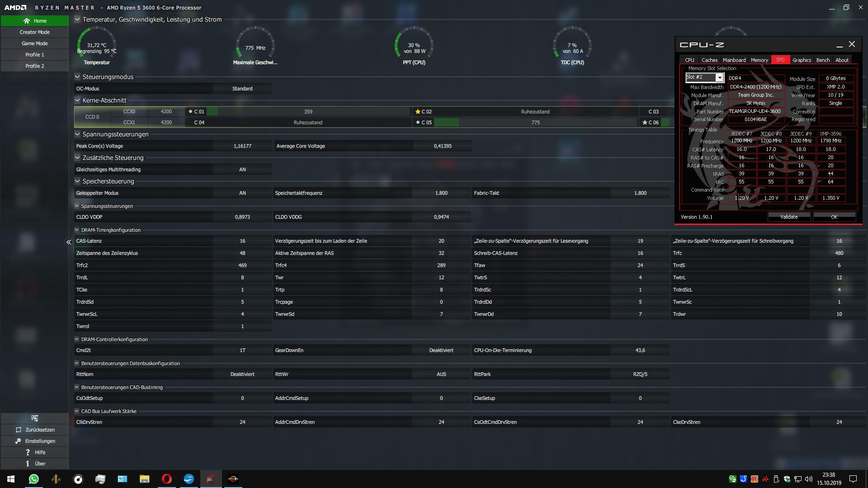
Task: Select Profile 2 in the sidebar
Action: coord(35,66)
